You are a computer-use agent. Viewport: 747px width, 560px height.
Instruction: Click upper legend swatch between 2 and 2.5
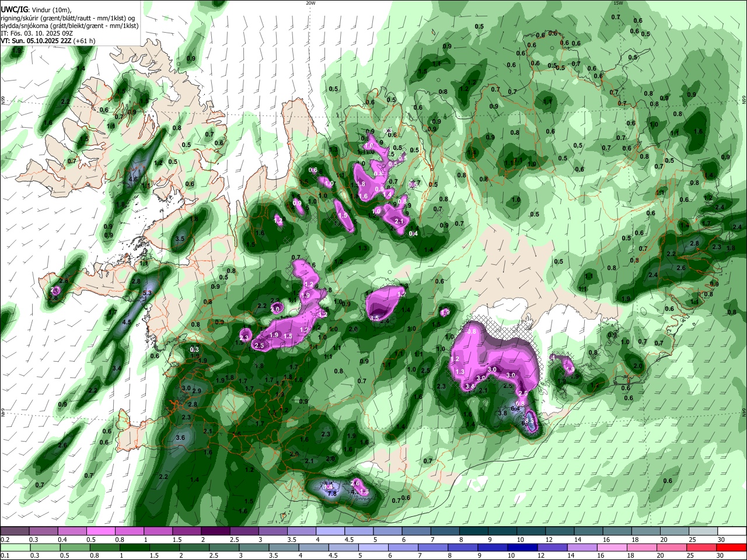tap(215, 531)
